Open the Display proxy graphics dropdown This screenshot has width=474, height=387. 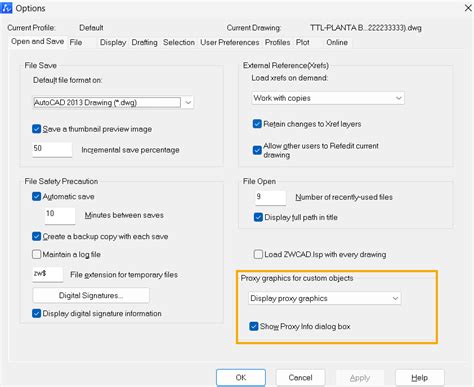click(325, 298)
